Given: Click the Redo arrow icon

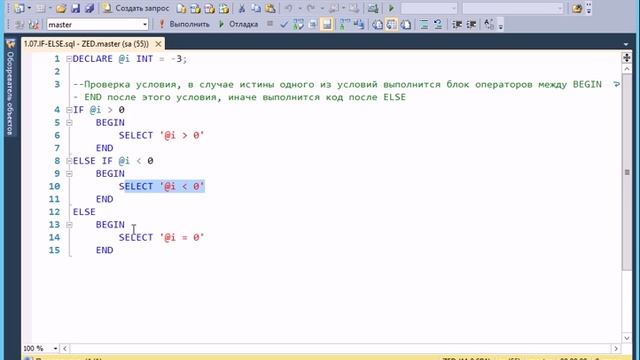Looking at the screenshot, I should pos(311,8).
